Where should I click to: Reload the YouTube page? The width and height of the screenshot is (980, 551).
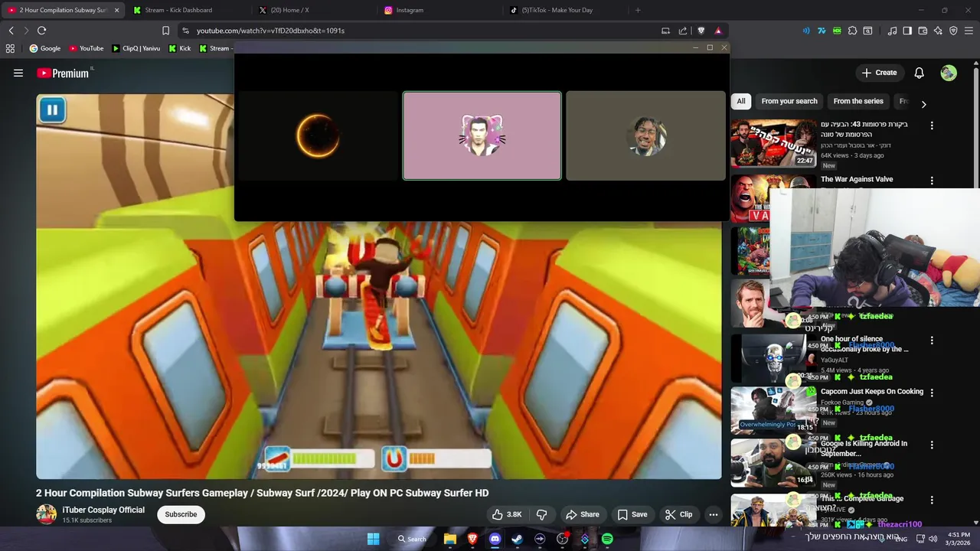[41, 31]
